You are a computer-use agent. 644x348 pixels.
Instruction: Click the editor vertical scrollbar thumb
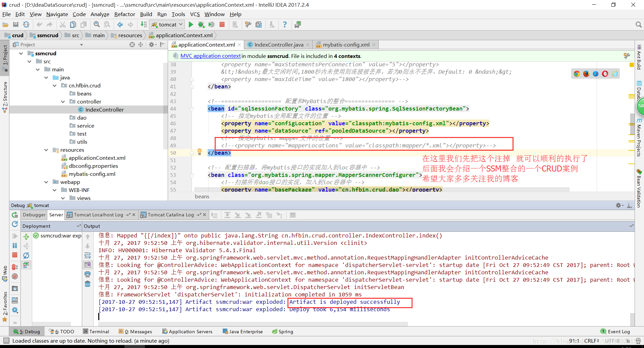632,124
